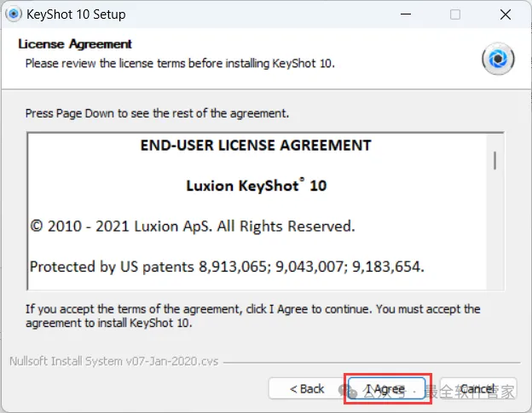Click the bold License Agreement header title
Viewport: 532px width, 413px height.
click(75, 44)
